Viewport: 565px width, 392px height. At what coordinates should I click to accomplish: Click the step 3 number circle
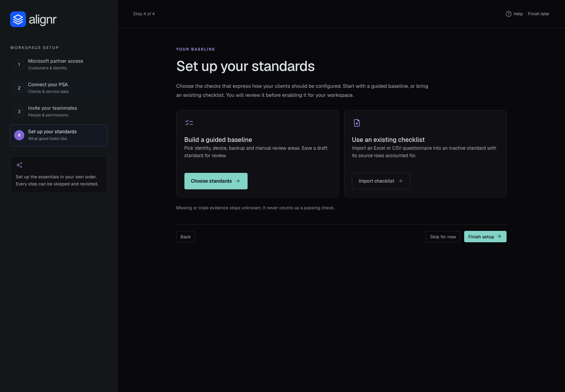[x=19, y=112]
